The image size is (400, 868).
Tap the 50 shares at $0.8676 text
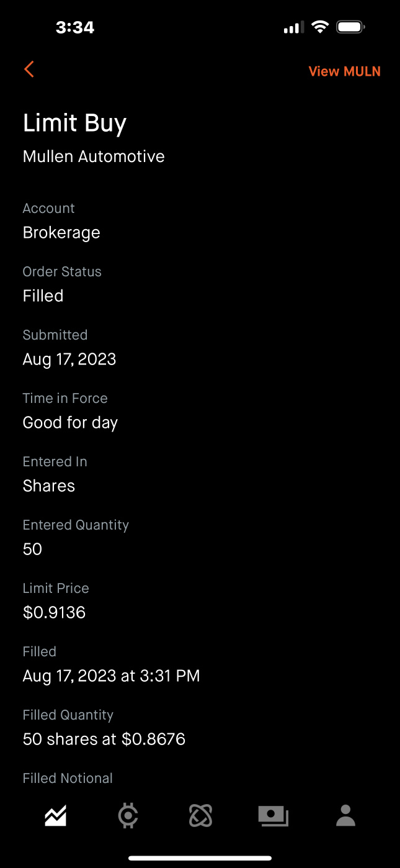coord(104,739)
